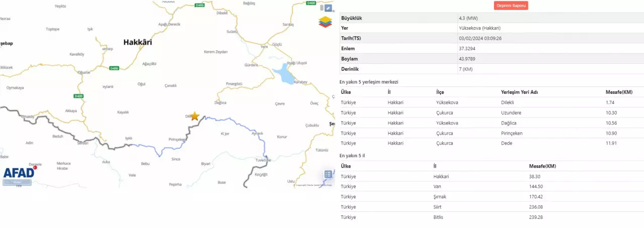The width and height of the screenshot is (644, 228).
Task: Click the Deprem Raporu button
Action: [511, 6]
